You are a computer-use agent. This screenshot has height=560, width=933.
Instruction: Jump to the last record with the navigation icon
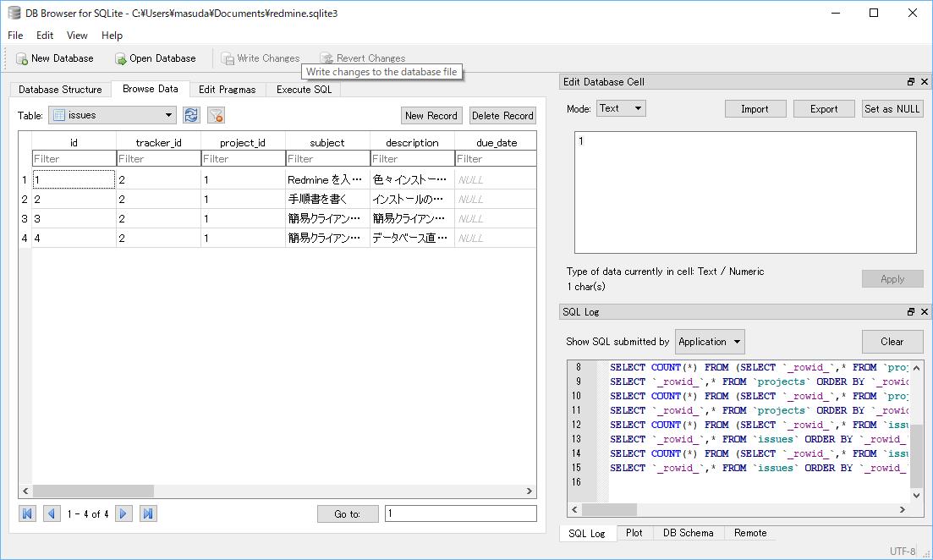point(148,513)
